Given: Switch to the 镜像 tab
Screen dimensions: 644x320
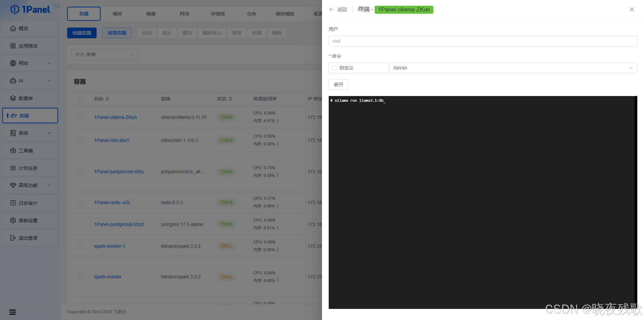Looking at the screenshot, I should 151,14.
